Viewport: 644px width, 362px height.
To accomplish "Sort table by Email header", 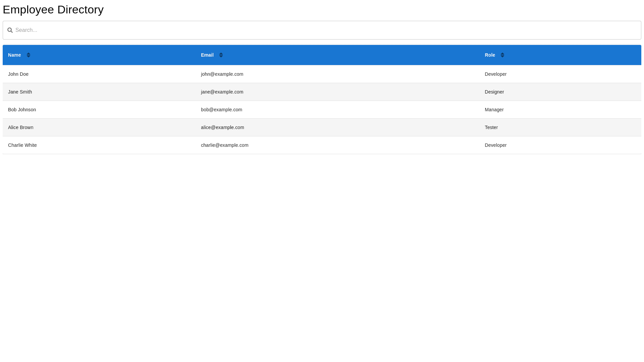I will 207,55.
